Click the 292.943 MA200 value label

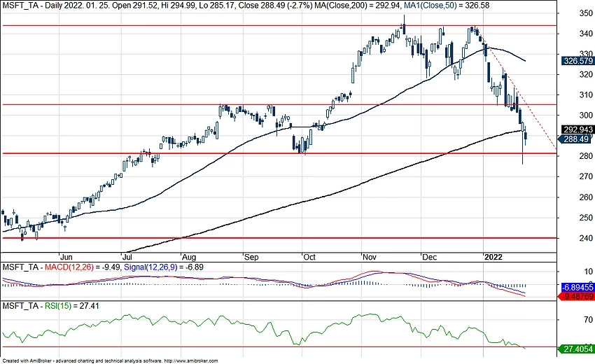pyautogui.click(x=578, y=129)
